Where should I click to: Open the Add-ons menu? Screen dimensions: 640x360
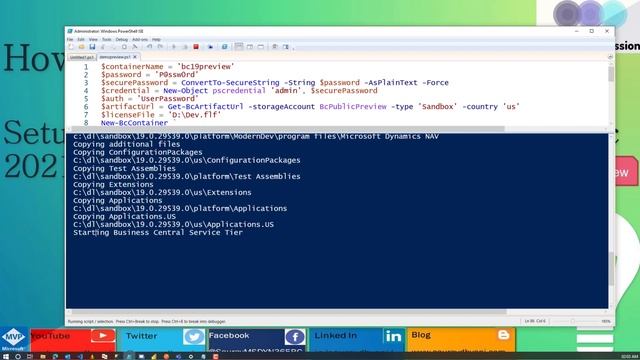[x=140, y=40]
